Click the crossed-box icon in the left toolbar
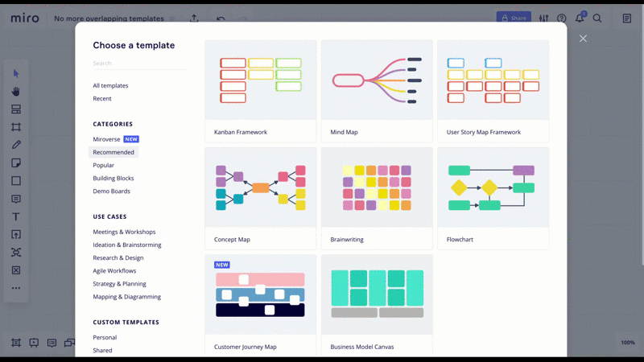Image resolution: width=644 pixels, height=362 pixels. 16,270
